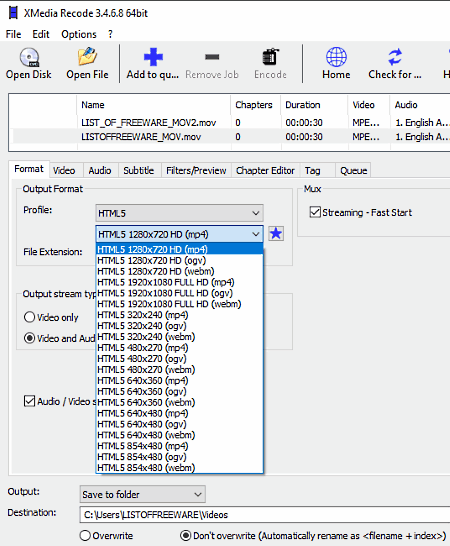This screenshot has height=546, width=450.
Task: Click the blue star favorites icon
Action: pos(276,234)
